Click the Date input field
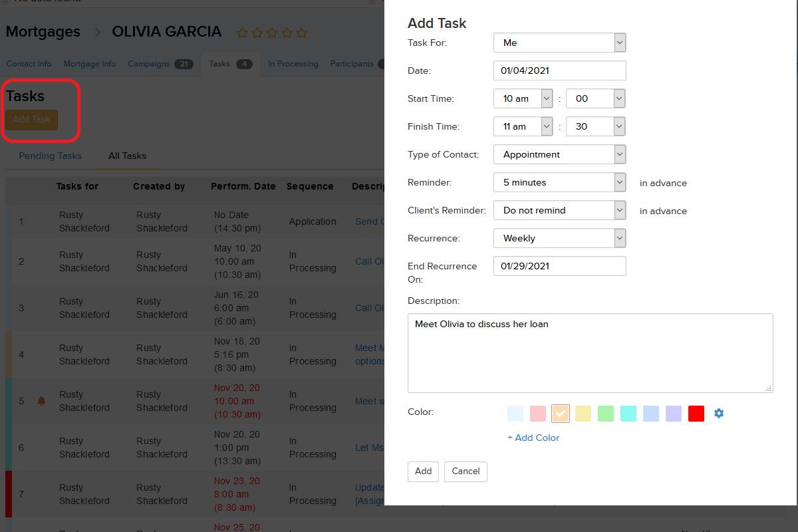 coord(560,70)
